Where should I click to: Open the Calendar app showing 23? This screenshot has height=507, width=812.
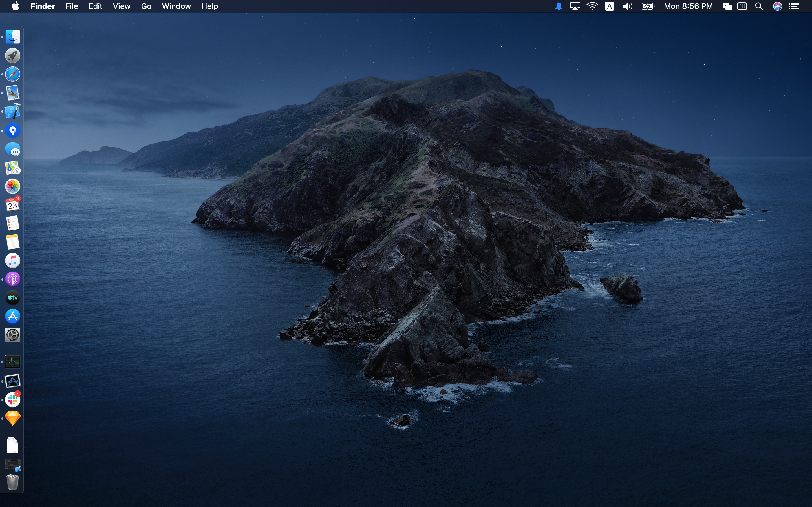click(13, 205)
